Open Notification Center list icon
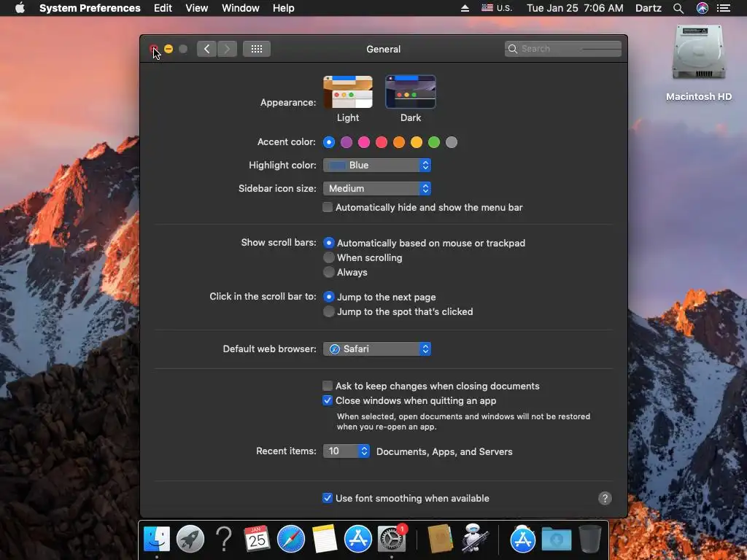The image size is (747, 560). point(724,8)
